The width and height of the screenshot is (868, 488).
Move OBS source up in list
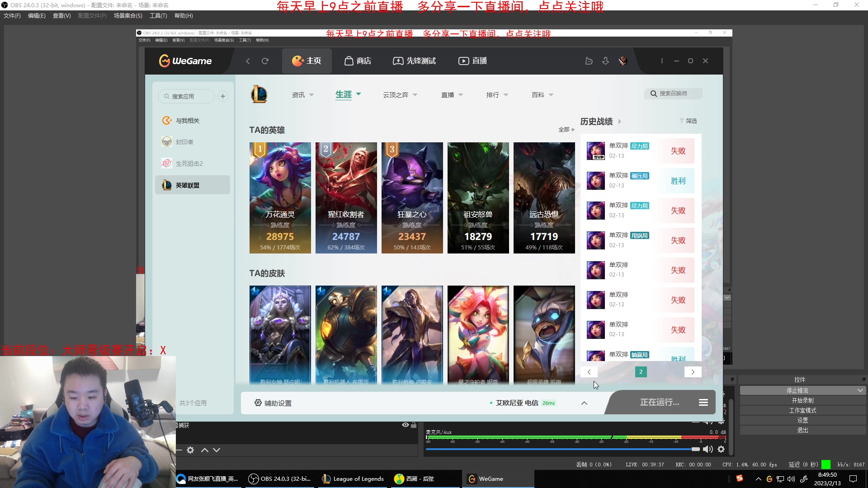pos(205,450)
